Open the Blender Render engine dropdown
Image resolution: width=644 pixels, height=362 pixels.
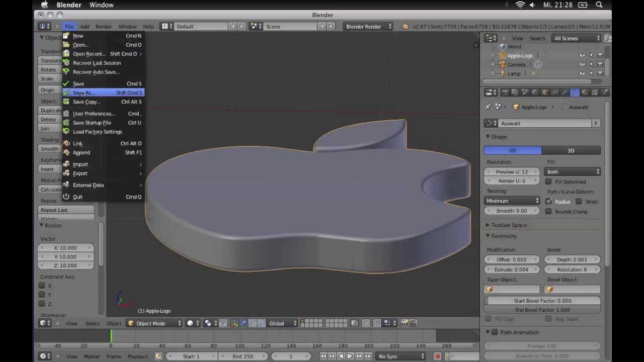point(369,27)
